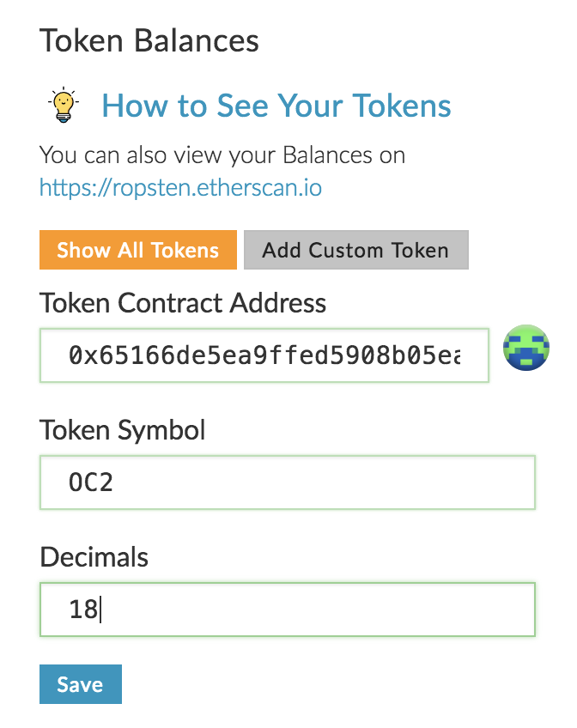The image size is (577, 728).
Task: Click the 0x65166de5ea9 address text
Action: [264, 355]
